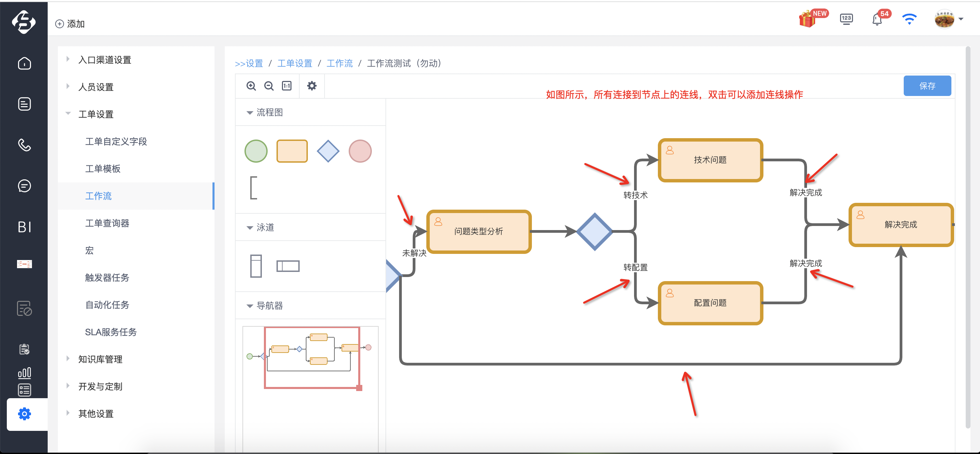Click the 保存 button
Viewport: 980px width, 454px height.
pyautogui.click(x=927, y=86)
